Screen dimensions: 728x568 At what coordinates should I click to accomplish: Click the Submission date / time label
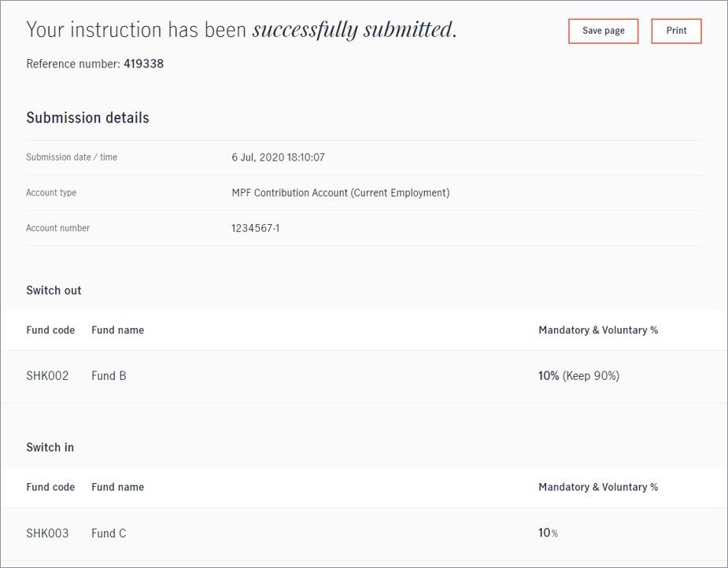[x=72, y=157]
